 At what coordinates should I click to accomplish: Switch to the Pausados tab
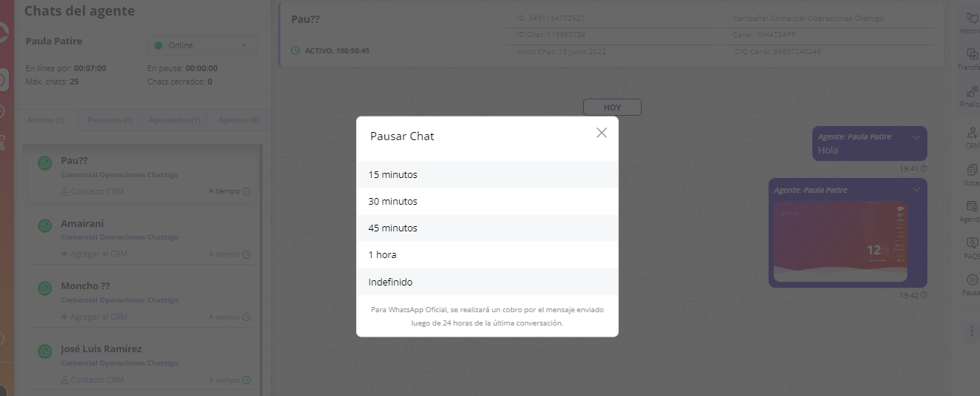click(x=110, y=120)
